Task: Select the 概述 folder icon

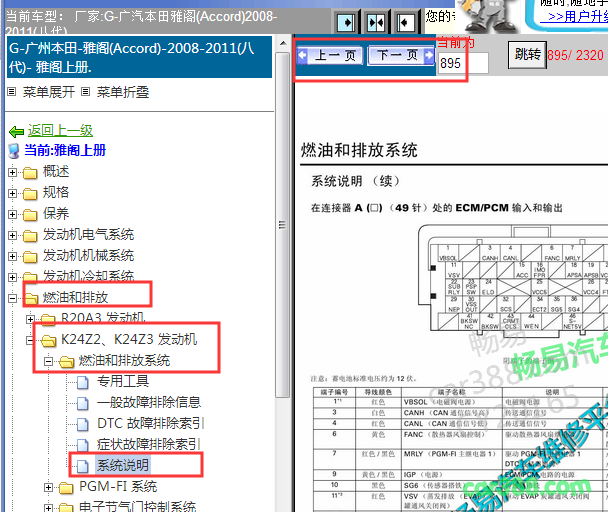Action: pyautogui.click(x=30, y=173)
